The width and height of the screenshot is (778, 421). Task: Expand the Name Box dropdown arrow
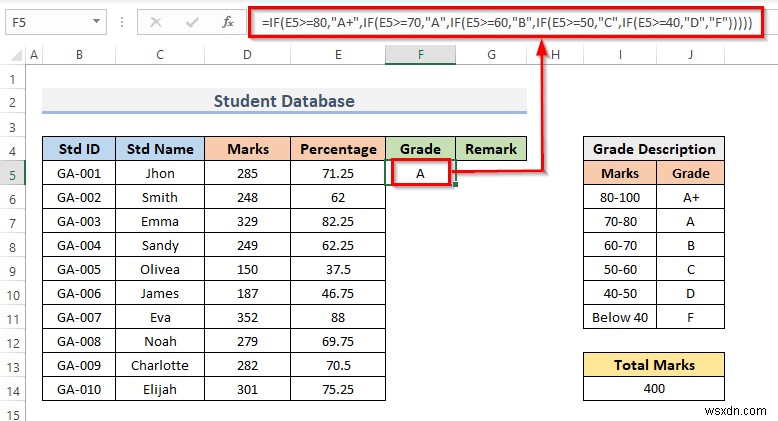pos(96,22)
